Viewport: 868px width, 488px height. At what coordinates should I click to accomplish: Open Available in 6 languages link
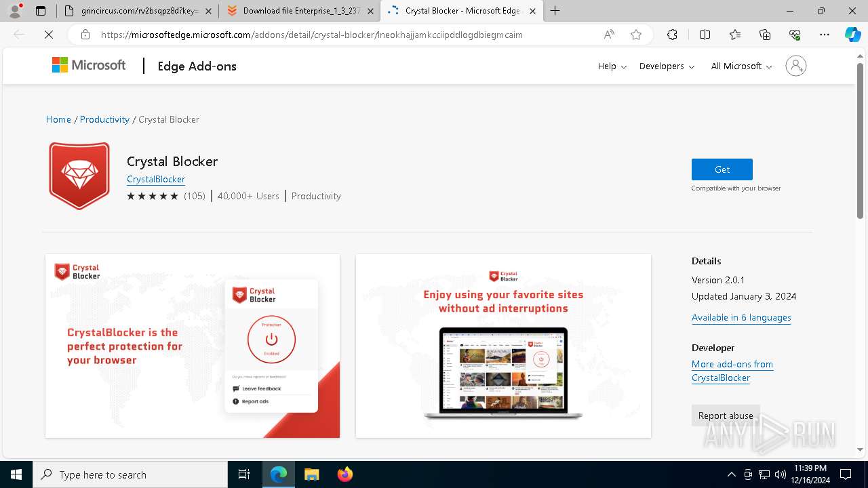pyautogui.click(x=741, y=317)
